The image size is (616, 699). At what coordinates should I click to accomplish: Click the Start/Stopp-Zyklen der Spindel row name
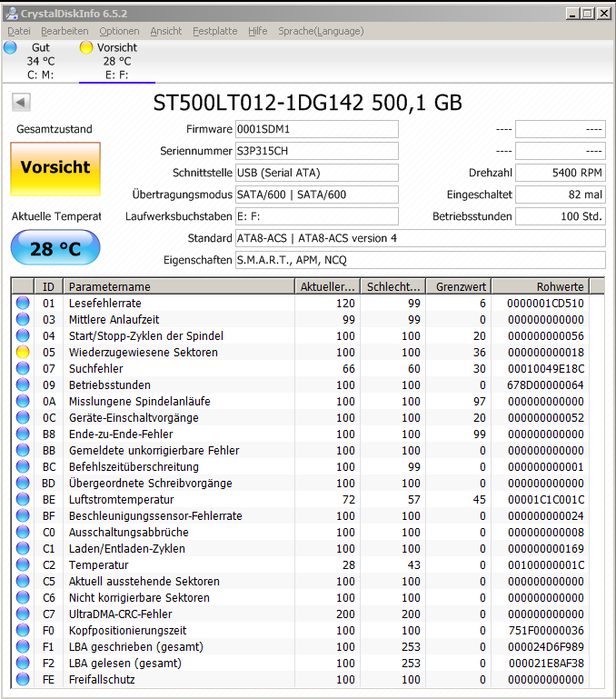tap(146, 336)
